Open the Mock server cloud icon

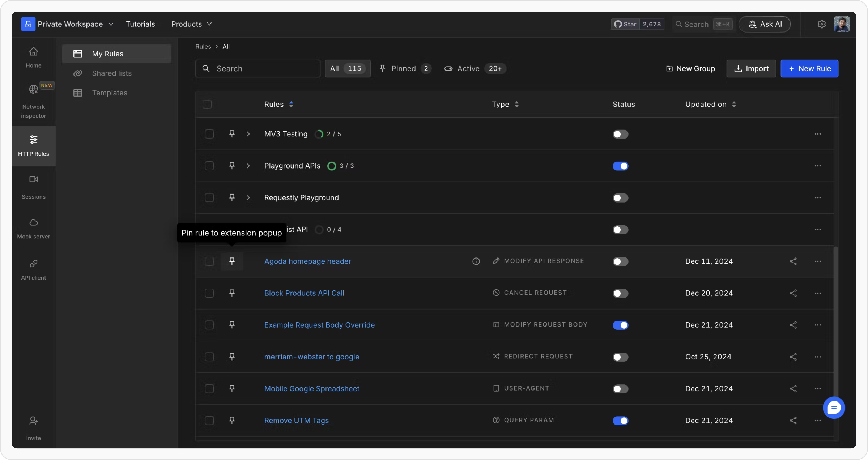pyautogui.click(x=33, y=222)
